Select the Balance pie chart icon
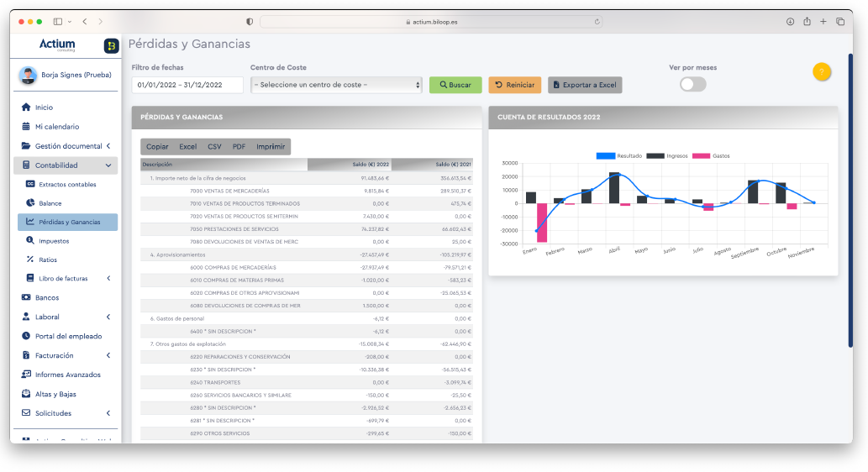Viewport: 868px width, 472px height. [x=30, y=203]
